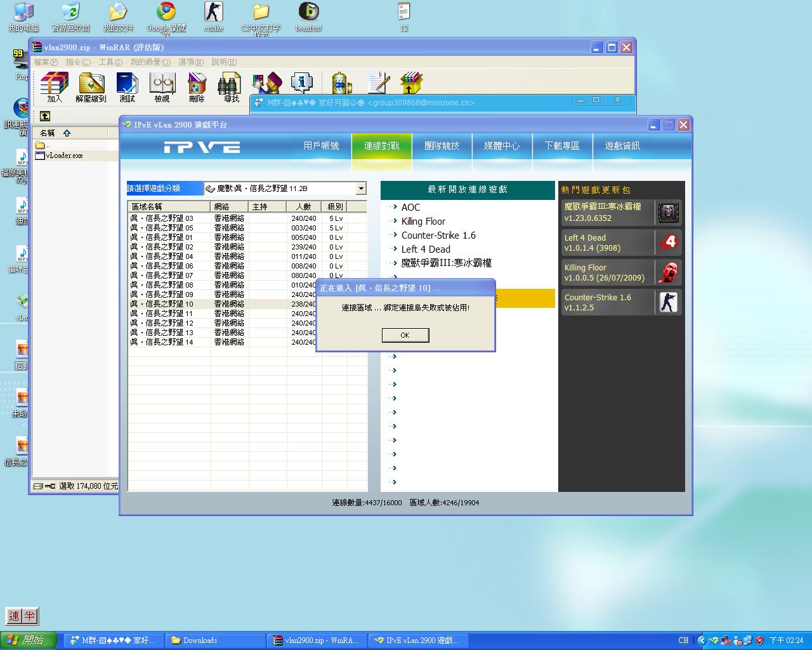Image resolution: width=812 pixels, height=650 pixels.
Task: Click the Windows Start (開始) button
Action: (29, 640)
